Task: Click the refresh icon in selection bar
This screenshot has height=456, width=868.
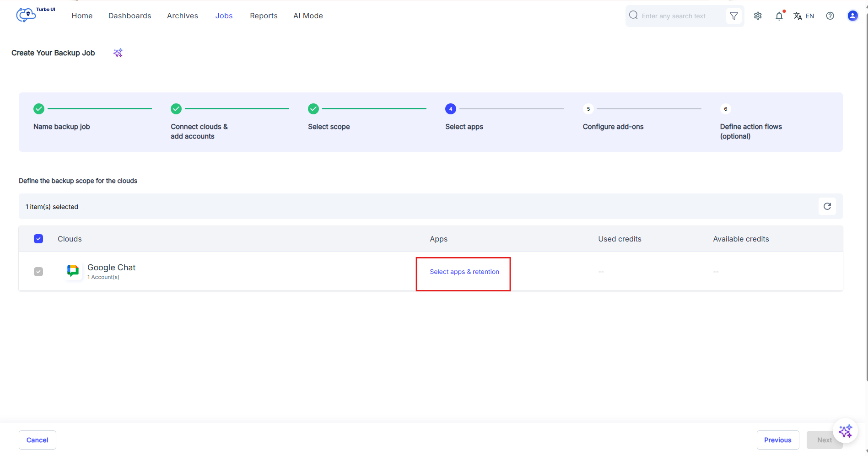Action: tap(827, 206)
